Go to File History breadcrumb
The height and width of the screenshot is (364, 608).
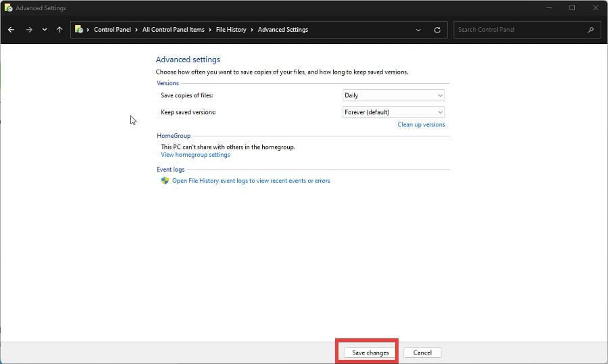pos(231,30)
